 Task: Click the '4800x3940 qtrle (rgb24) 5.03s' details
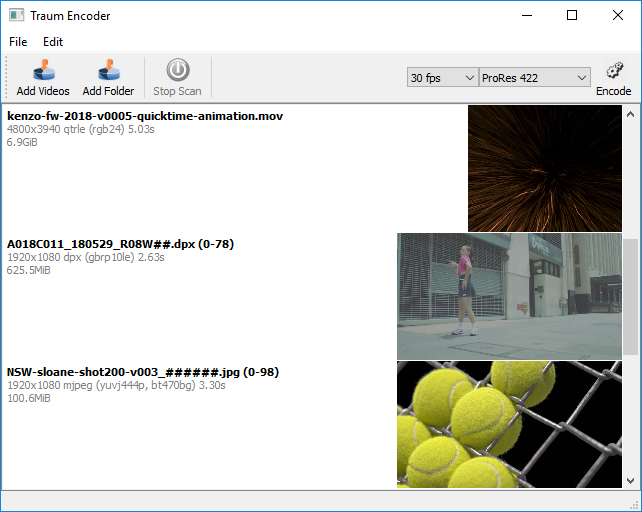click(x=81, y=129)
